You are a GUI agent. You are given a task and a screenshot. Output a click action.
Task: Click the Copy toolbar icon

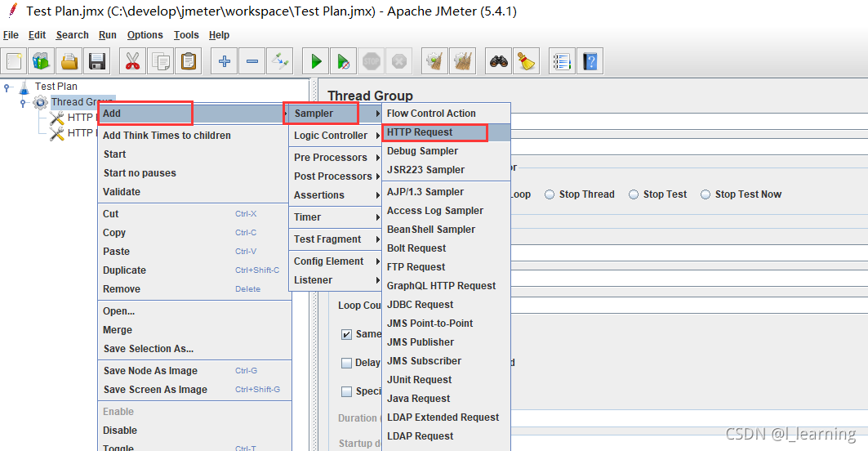[x=161, y=61]
